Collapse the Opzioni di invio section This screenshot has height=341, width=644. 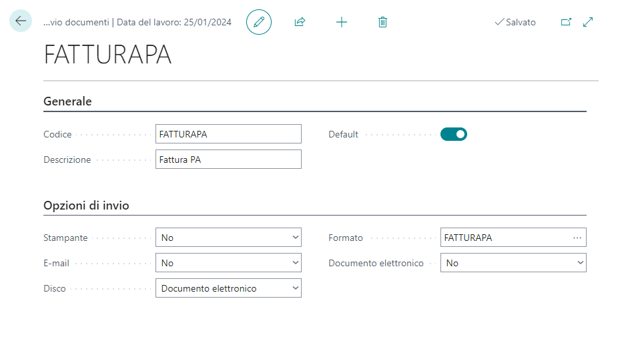[x=86, y=206]
